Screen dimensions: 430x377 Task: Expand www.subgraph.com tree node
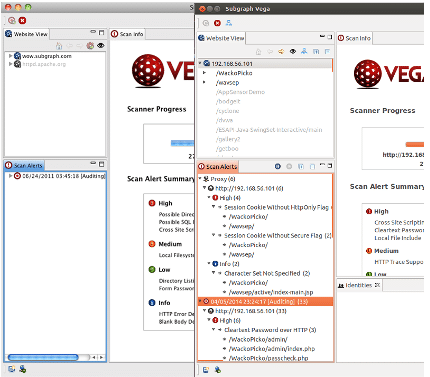pyautogui.click(x=11, y=56)
